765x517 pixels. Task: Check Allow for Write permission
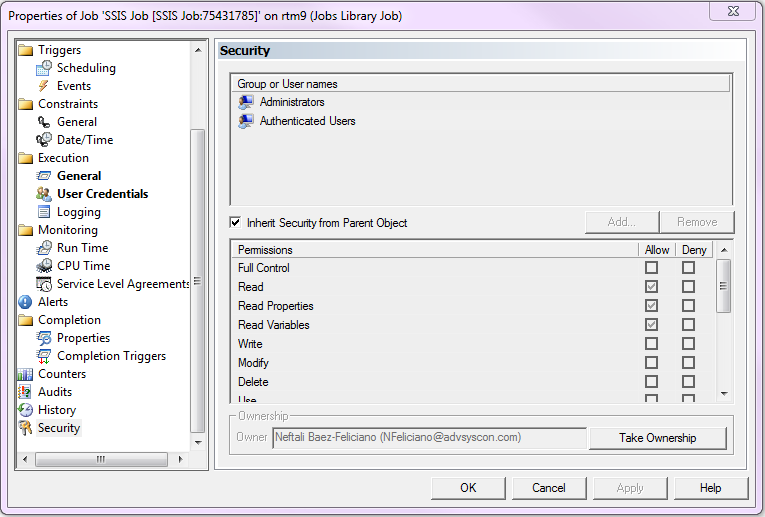pyautogui.click(x=651, y=344)
